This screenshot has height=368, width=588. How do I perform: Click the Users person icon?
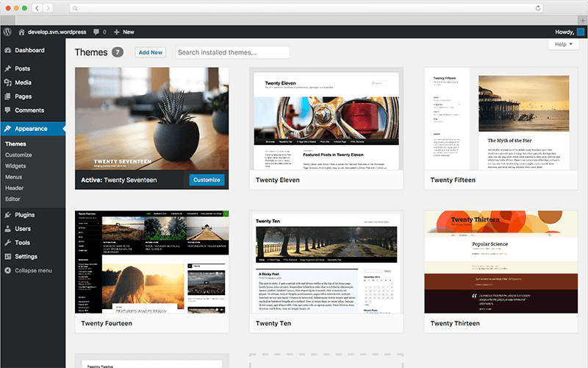point(8,229)
